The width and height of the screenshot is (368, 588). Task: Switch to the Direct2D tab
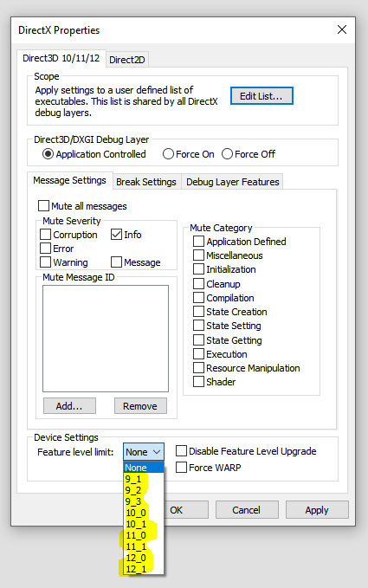tap(126, 60)
